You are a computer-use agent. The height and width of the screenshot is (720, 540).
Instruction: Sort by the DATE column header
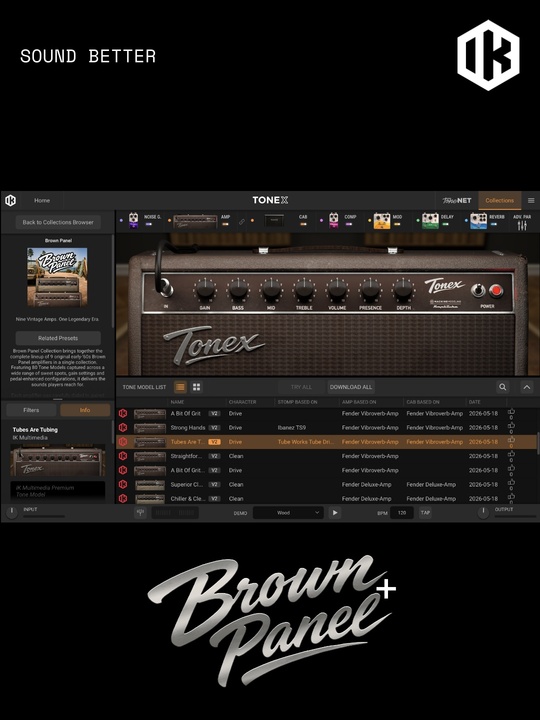(474, 402)
